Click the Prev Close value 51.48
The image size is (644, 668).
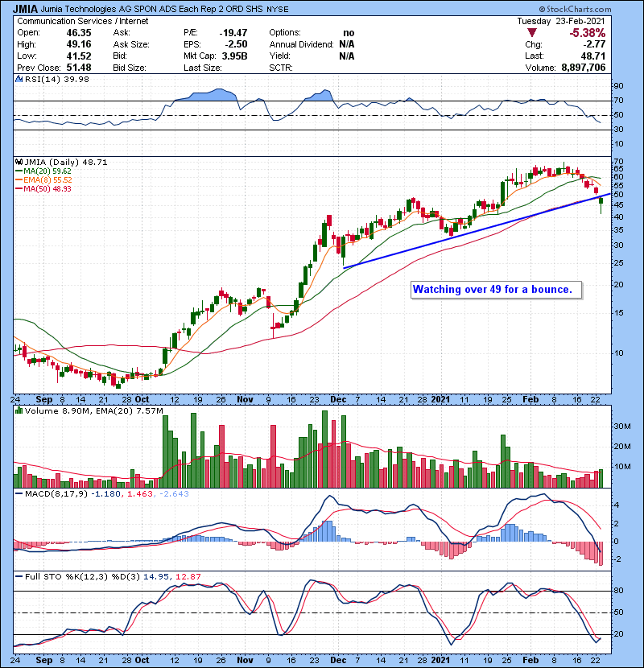tap(78, 68)
